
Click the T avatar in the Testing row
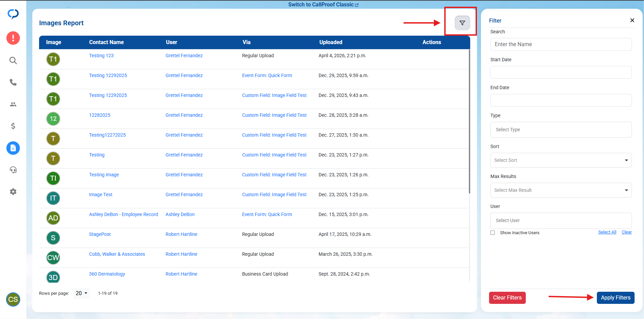[53, 158]
